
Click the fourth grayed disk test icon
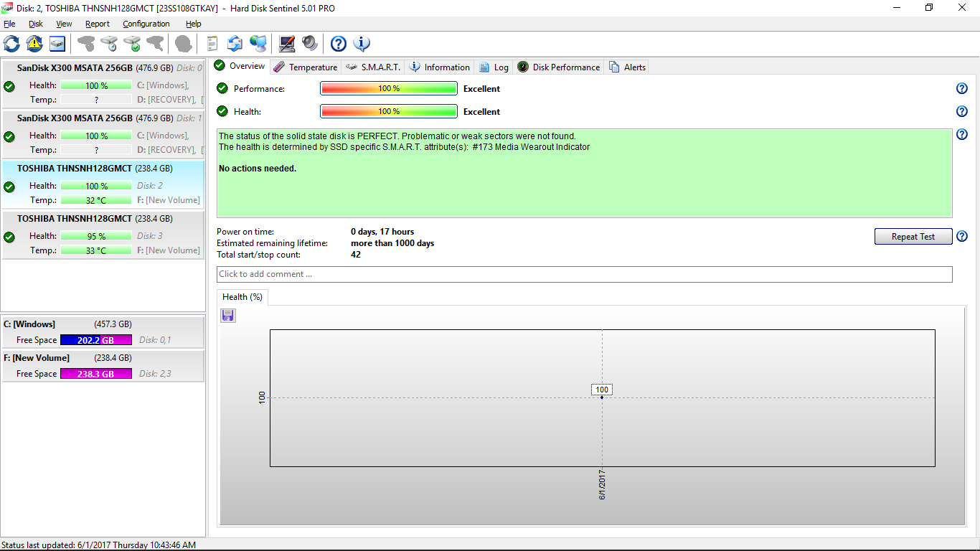(155, 44)
